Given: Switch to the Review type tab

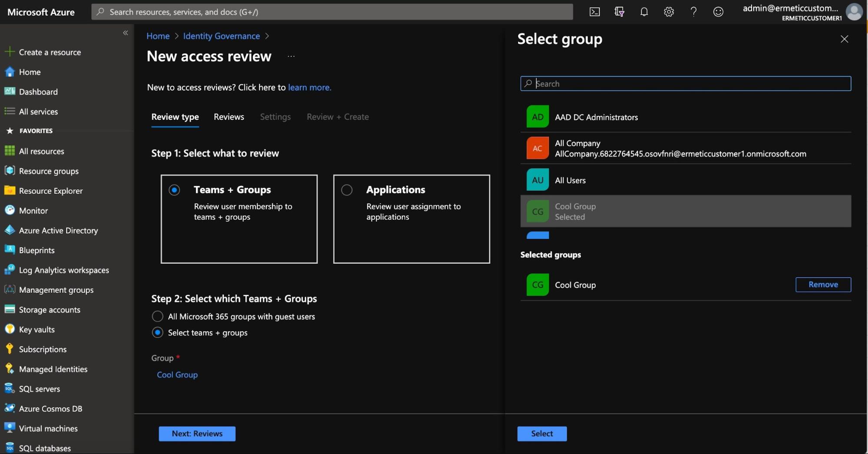Looking at the screenshot, I should (x=175, y=116).
